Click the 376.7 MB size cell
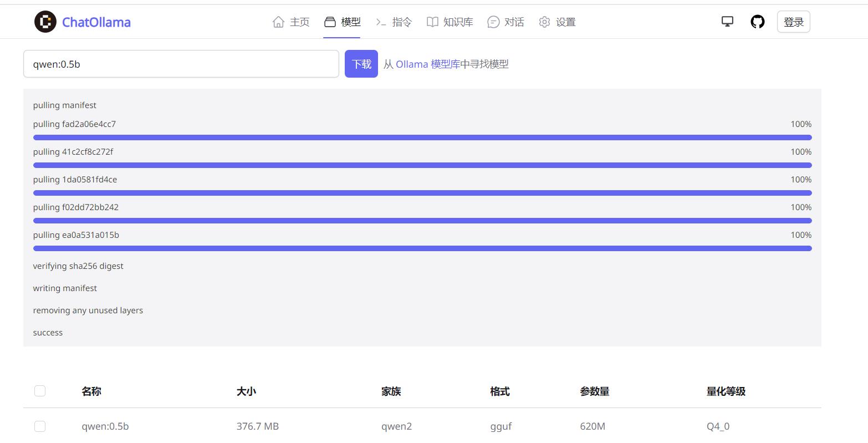Screen dimensions: 868x443 258,426
